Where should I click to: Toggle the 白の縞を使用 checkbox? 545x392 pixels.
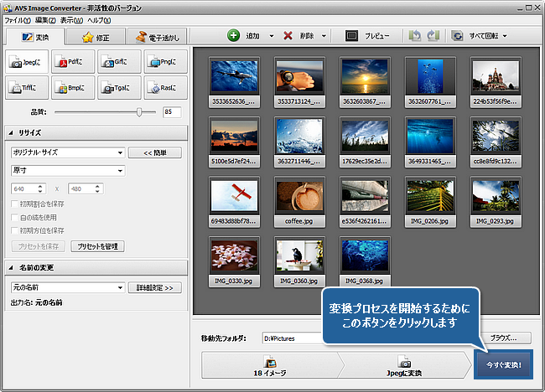click(13, 218)
